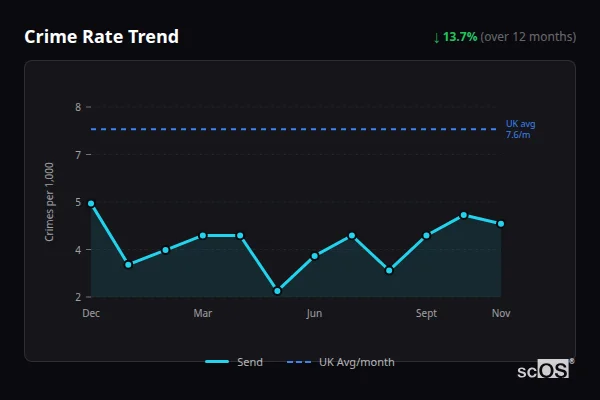Viewport: 600px width, 400px height.
Task: Select the Jan data point after Dec
Action: click(129, 264)
